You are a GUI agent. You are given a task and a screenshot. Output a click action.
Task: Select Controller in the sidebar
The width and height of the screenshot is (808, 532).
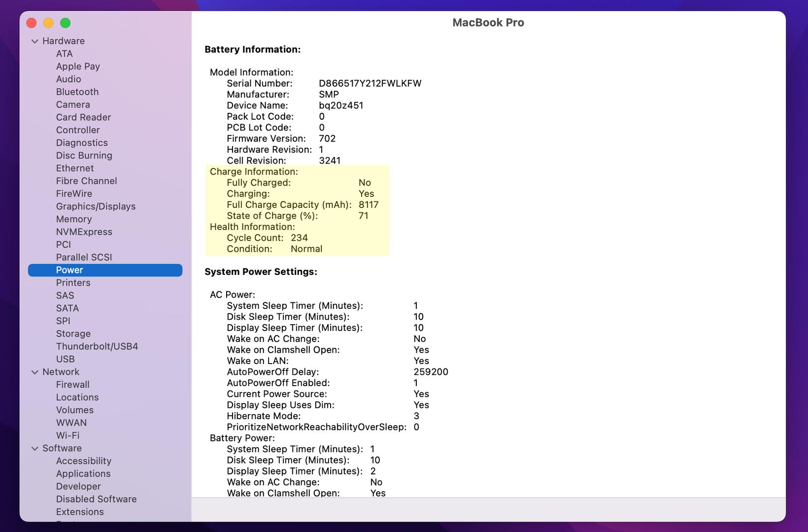(78, 131)
